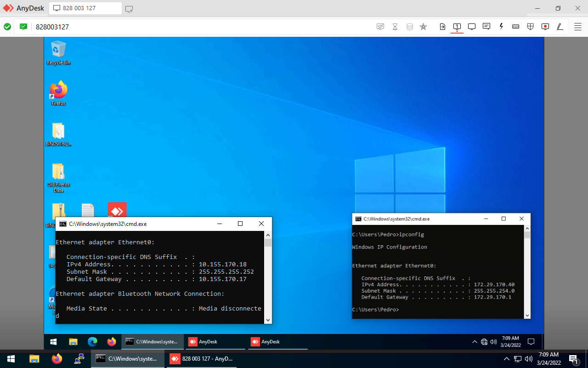Viewport: 588px width, 368px height.
Task: Open the Whiteboard pen icon
Action: (x=560, y=27)
